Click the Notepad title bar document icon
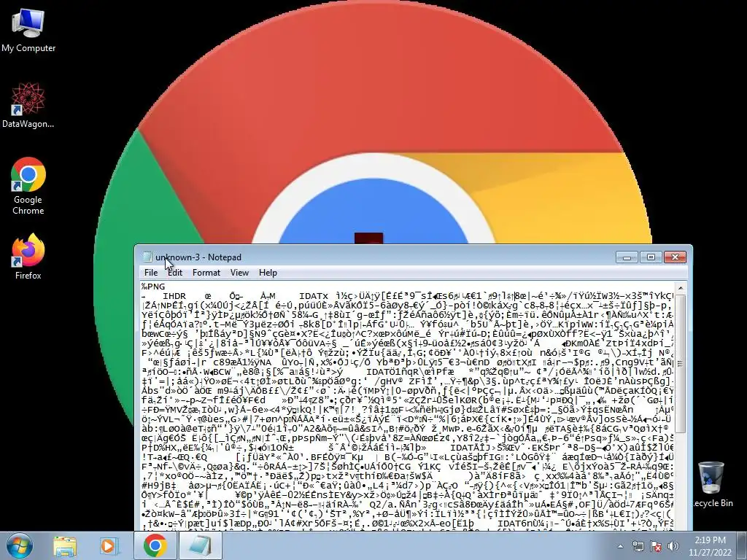Screen dimensions: 747x560 [x=147, y=257]
